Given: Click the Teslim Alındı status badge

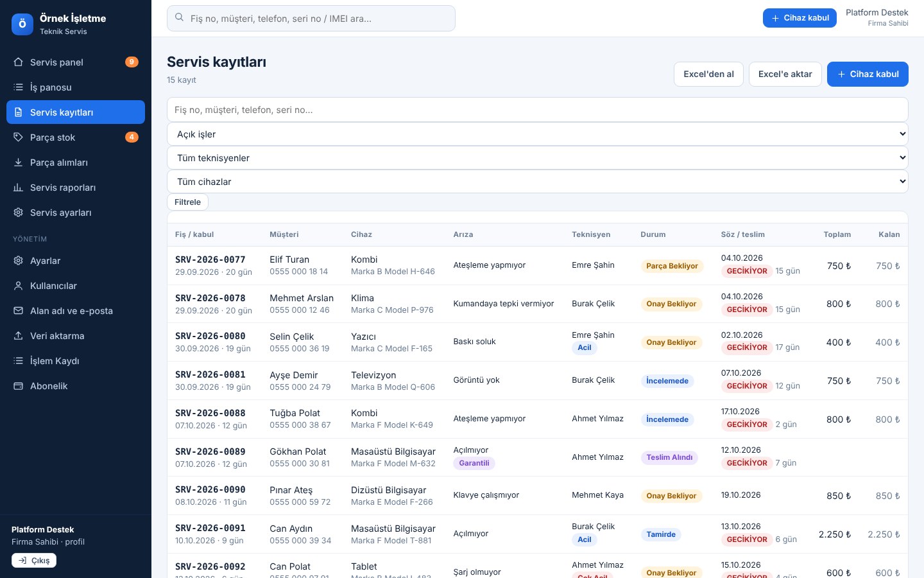Looking at the screenshot, I should (669, 457).
